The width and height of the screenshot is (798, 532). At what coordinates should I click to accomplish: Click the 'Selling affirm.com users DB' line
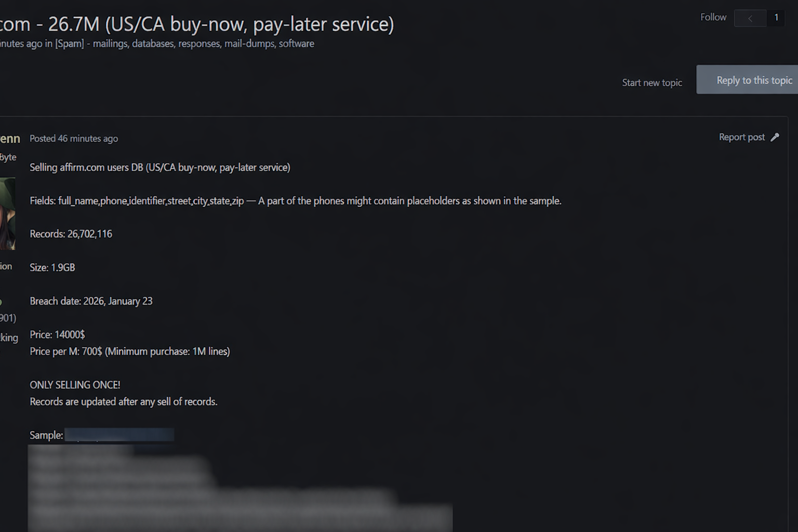tap(160, 167)
